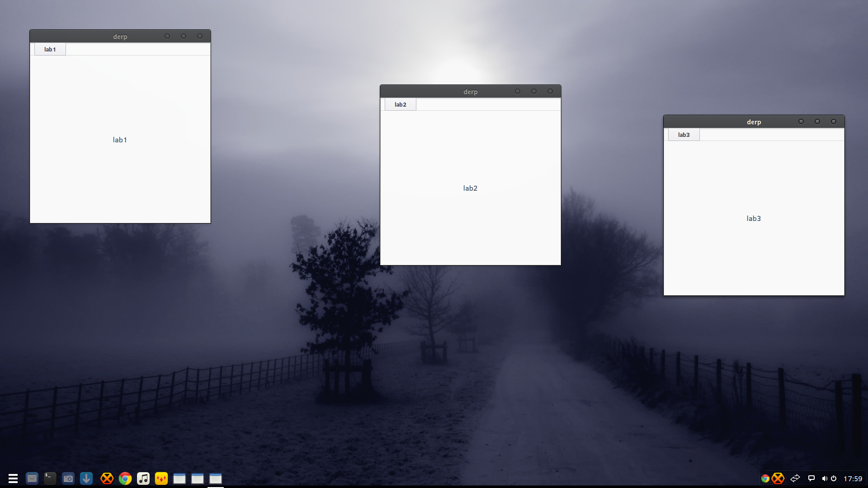Launch Google Chrome from the left launcher
The height and width of the screenshot is (488, 868).
[125, 478]
